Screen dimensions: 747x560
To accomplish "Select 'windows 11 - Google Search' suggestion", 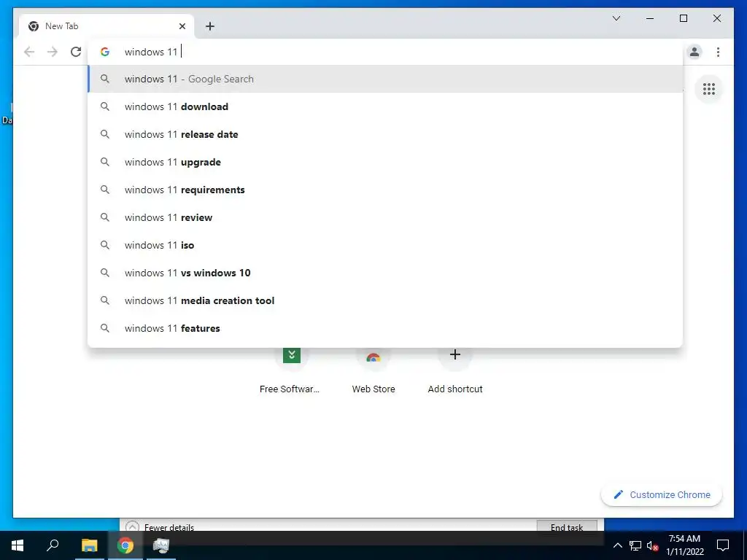I will [x=385, y=79].
